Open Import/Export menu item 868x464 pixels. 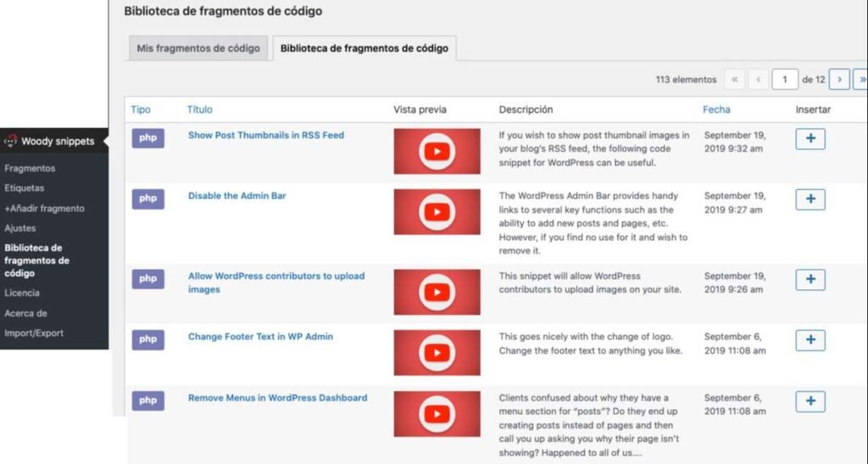coord(34,333)
